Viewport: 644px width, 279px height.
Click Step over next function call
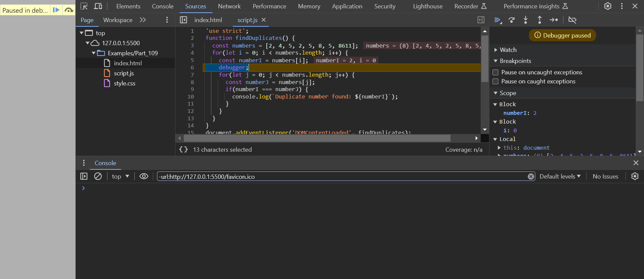[512, 20]
